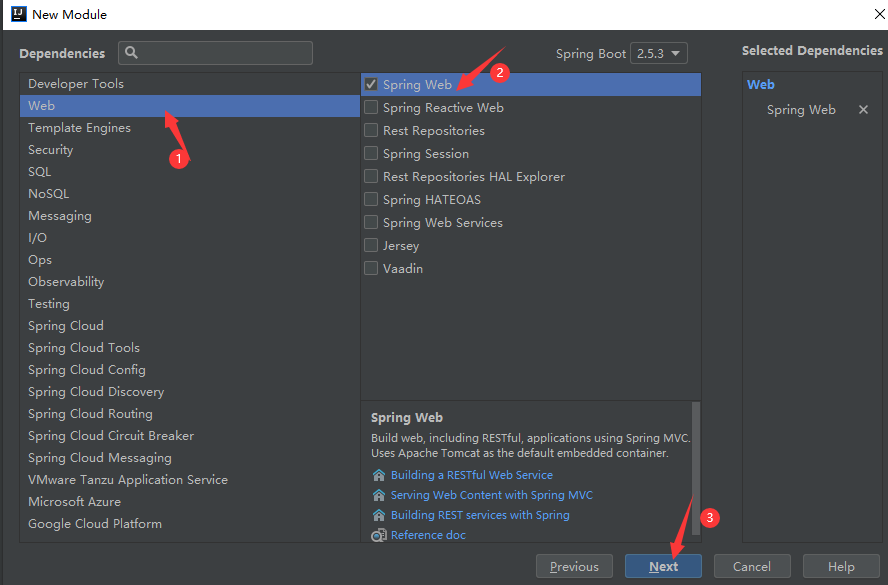This screenshot has width=888, height=585.
Task: Click the home icon beside Building a RESTful Web Service
Action: tap(379, 475)
